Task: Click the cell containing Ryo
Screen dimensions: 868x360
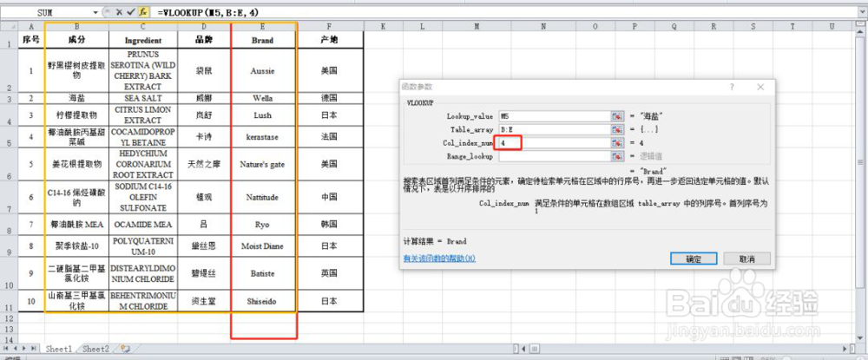Action: [x=262, y=225]
